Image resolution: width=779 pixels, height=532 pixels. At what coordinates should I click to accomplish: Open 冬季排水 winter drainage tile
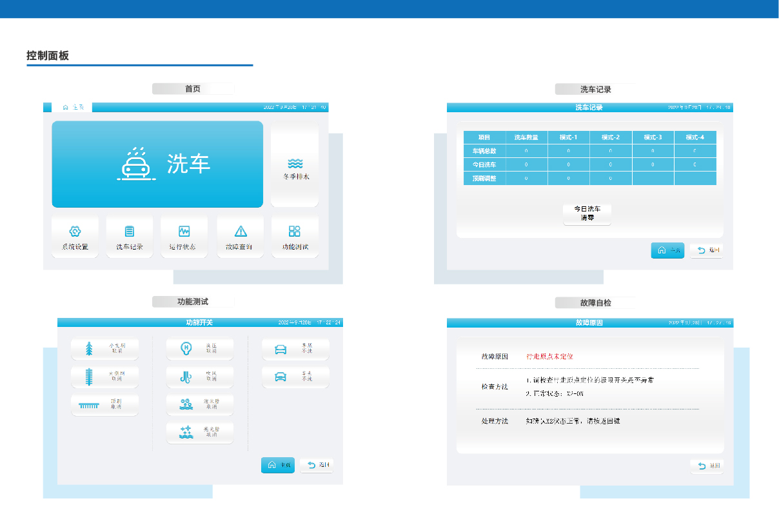(x=295, y=166)
